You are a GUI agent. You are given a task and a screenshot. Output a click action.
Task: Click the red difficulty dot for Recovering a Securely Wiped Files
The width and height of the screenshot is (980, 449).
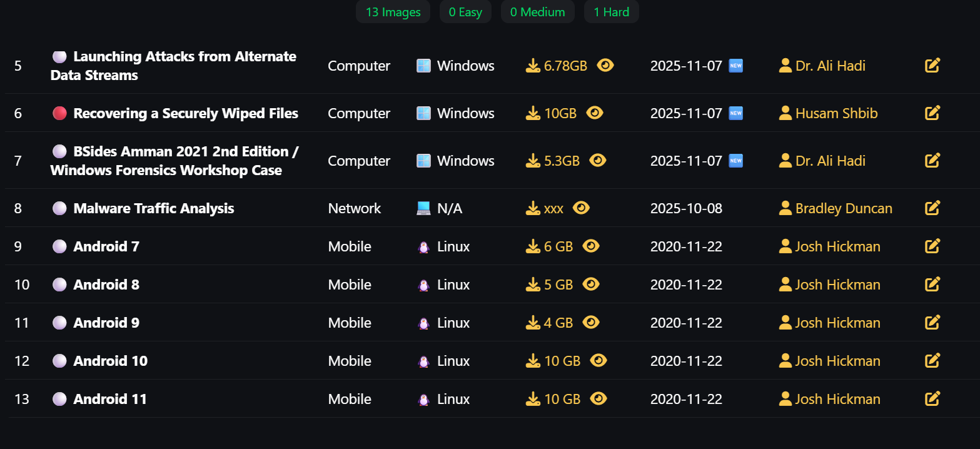point(59,113)
